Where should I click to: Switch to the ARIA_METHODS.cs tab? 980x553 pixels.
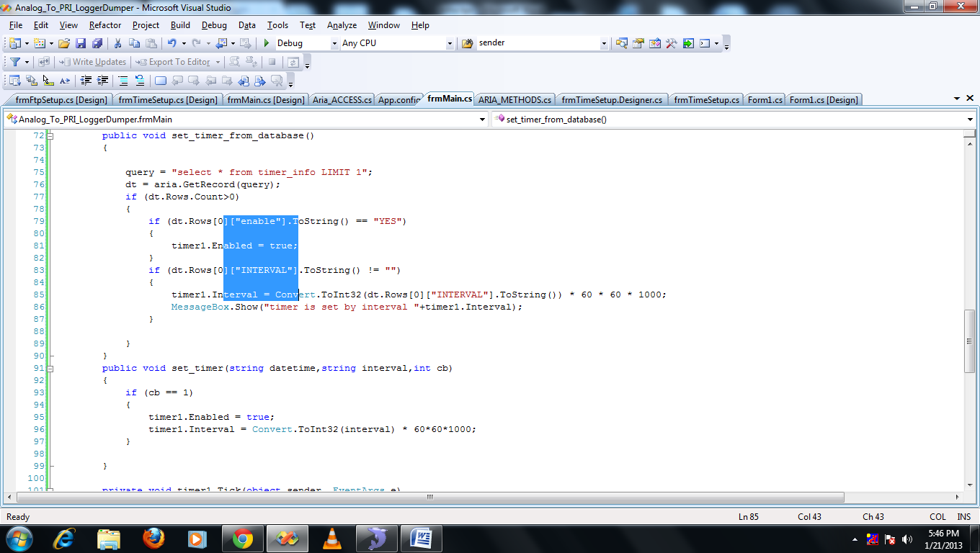point(515,99)
